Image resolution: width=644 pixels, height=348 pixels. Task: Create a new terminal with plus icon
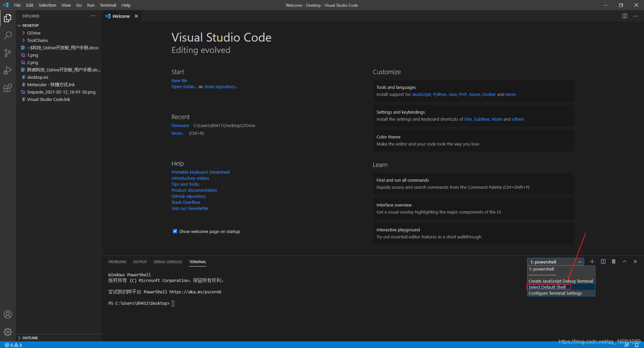592,262
